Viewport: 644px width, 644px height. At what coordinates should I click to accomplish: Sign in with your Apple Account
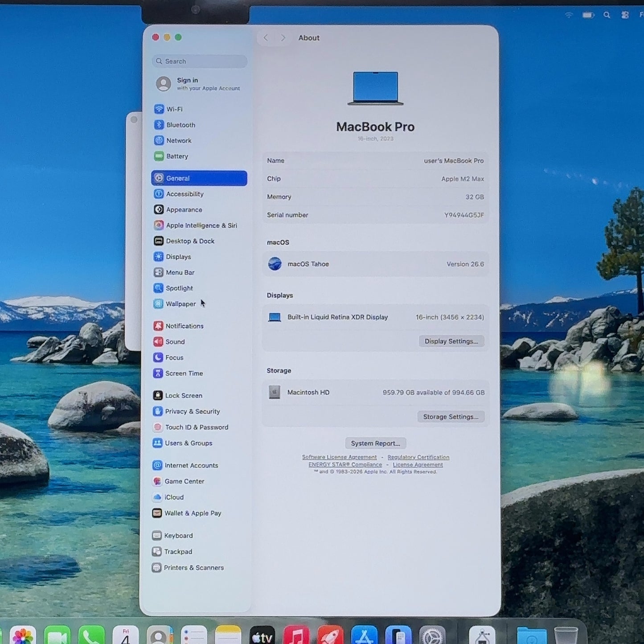(199, 84)
